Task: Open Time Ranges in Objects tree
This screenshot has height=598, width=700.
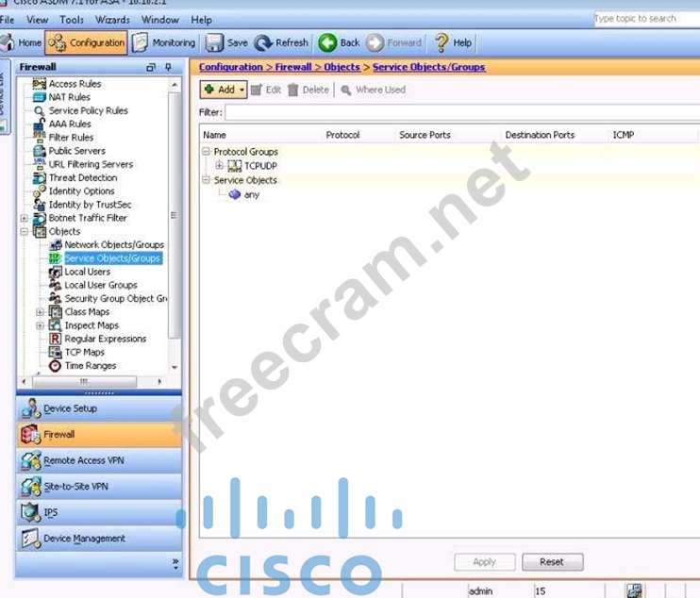Action: (x=90, y=365)
